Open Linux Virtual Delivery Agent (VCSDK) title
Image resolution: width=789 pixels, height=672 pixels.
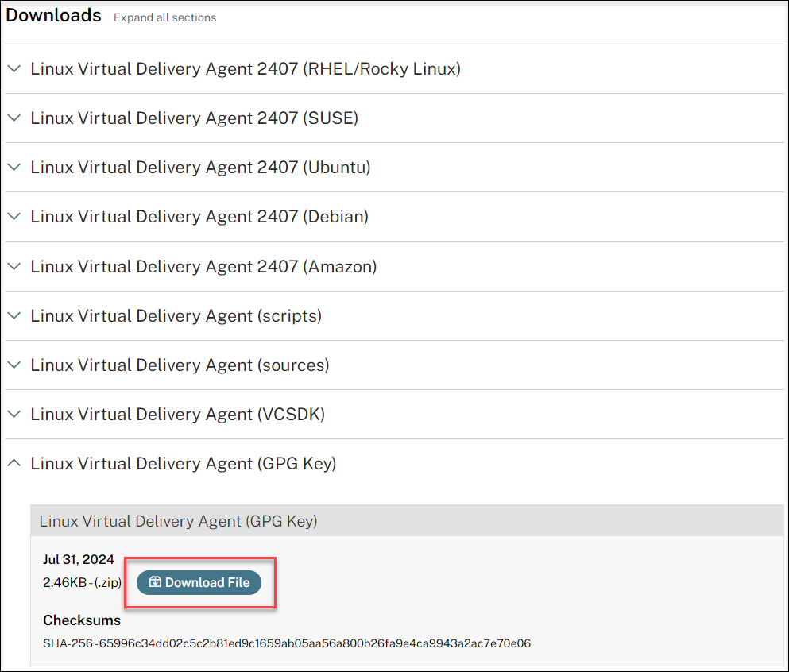coord(177,415)
